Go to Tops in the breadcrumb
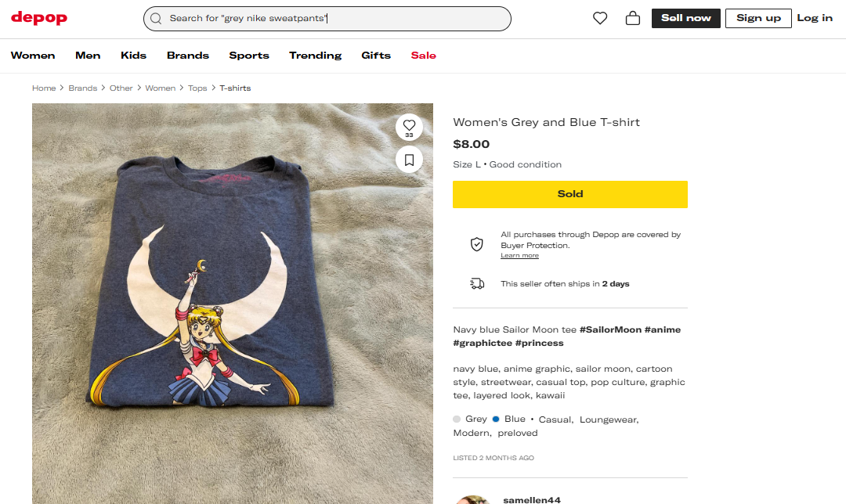 pyautogui.click(x=197, y=88)
